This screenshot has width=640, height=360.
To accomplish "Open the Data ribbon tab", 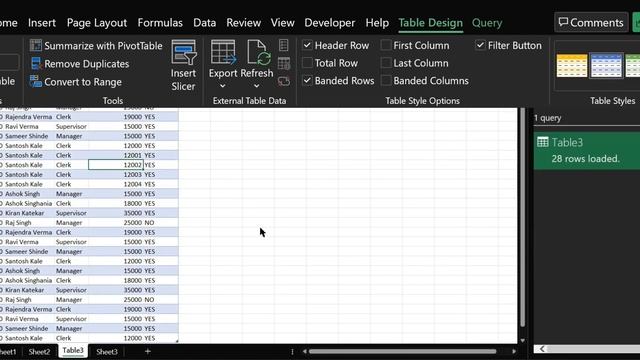I will click(x=204, y=23).
